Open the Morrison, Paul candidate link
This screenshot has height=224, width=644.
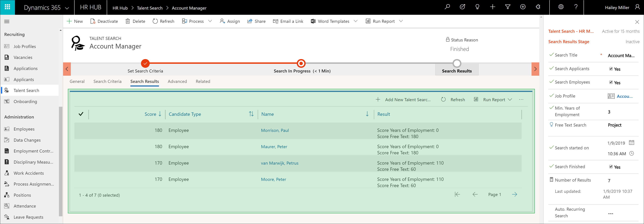(275, 131)
